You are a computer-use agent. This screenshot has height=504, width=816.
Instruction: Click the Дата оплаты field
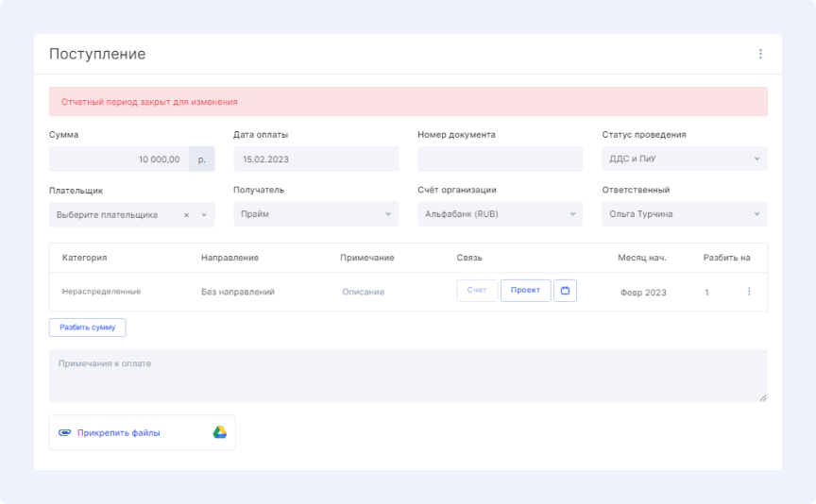pyautogui.click(x=315, y=160)
